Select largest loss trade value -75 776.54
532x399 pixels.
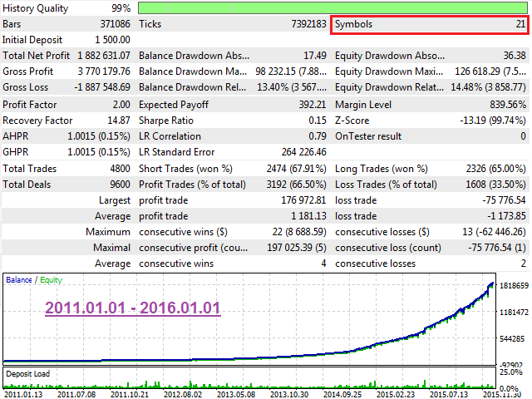click(x=504, y=200)
